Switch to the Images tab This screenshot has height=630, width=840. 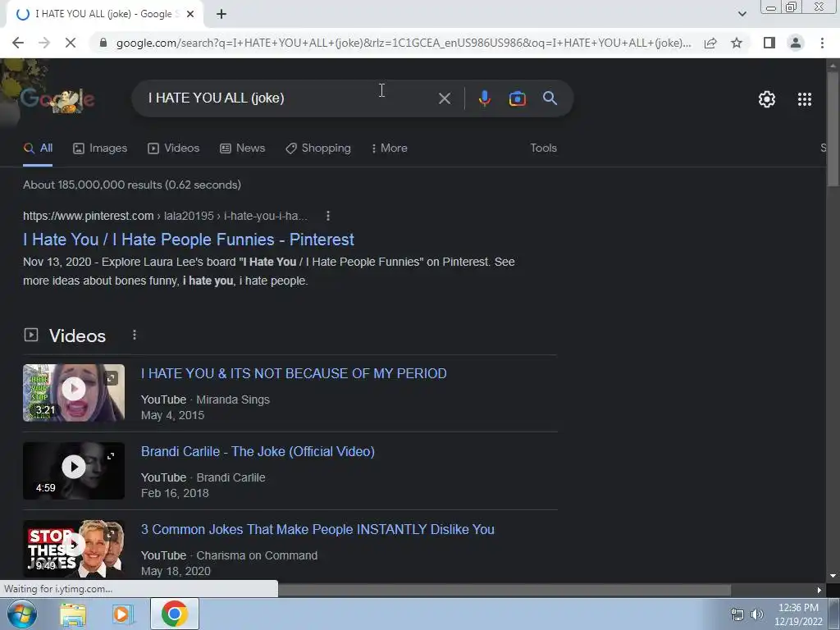coord(100,148)
